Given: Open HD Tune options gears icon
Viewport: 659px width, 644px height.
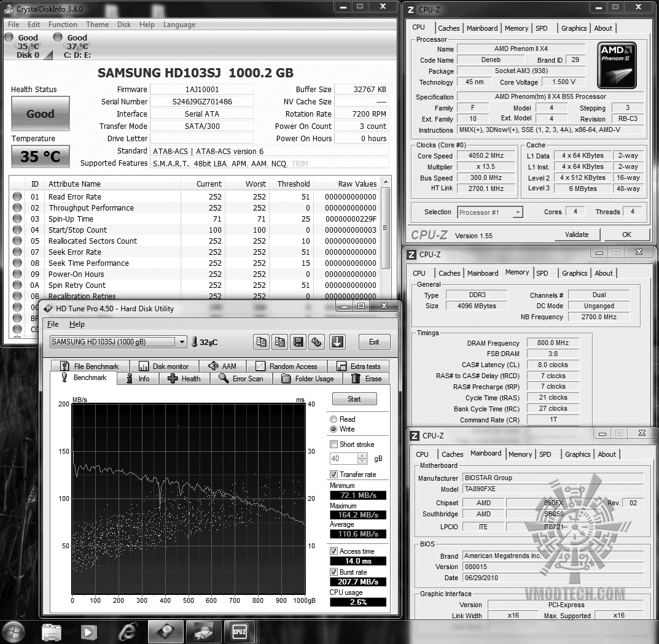Looking at the screenshot, I should click(316, 342).
